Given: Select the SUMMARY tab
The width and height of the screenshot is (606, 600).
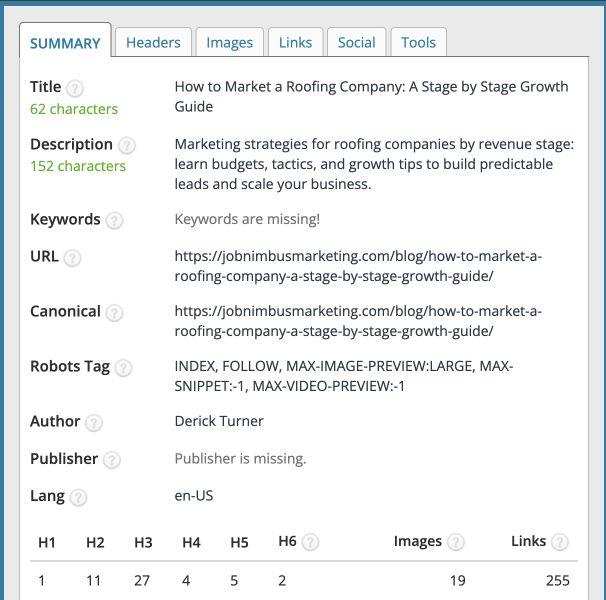Looking at the screenshot, I should coord(65,43).
